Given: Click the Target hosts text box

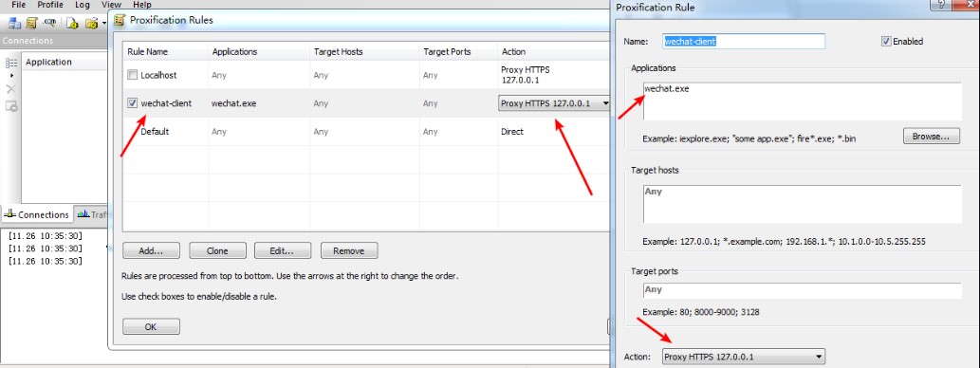Looking at the screenshot, I should pos(802,204).
